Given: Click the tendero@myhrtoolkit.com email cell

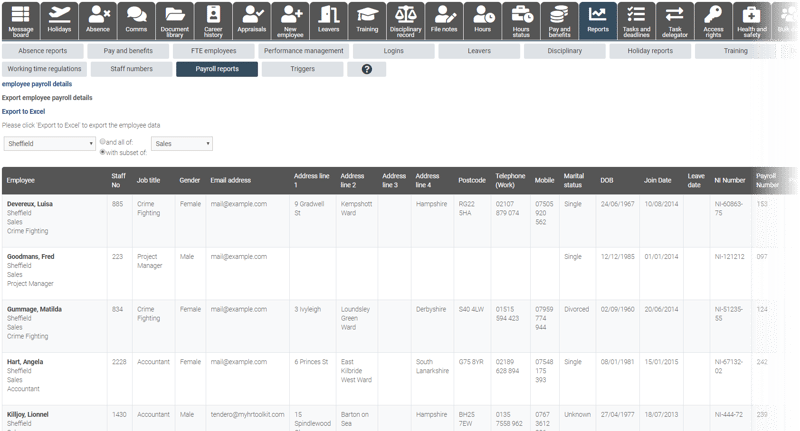Looking at the screenshot, I should pyautogui.click(x=247, y=414).
